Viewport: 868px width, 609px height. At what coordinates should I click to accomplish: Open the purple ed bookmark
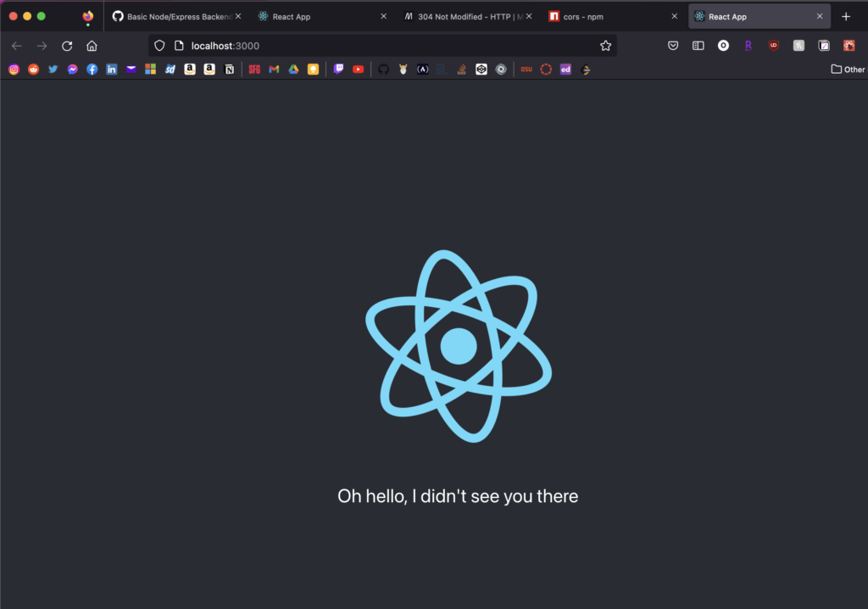(x=565, y=70)
